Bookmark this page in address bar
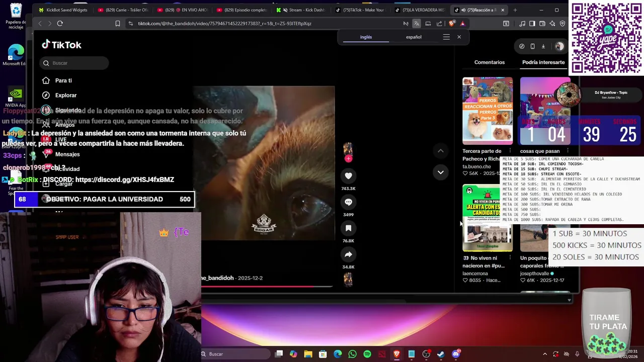Image resolution: width=644 pixels, height=362 pixels. click(x=118, y=23)
